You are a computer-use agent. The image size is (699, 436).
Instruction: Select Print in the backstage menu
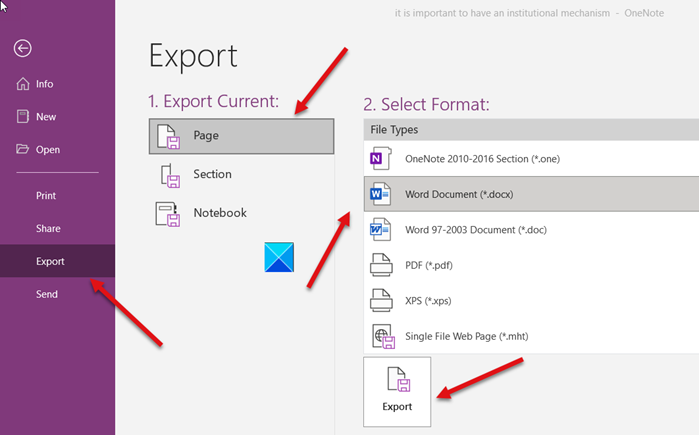(46, 196)
